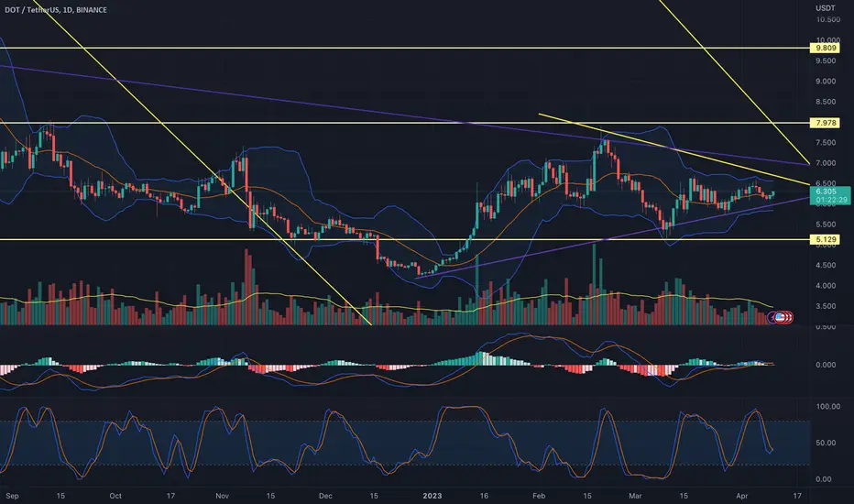Click the 7.000 price axis value

click(826, 163)
